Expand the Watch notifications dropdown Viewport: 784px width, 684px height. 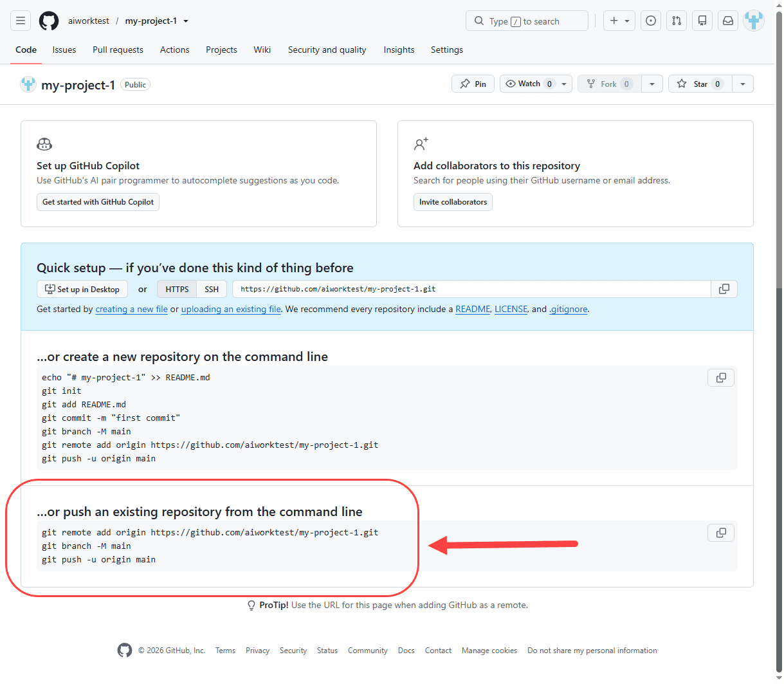(536, 84)
